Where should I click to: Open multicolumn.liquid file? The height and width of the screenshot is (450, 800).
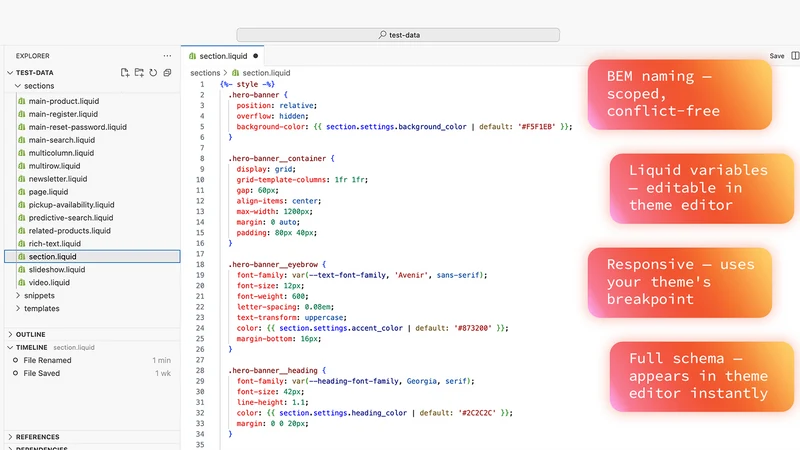pyautogui.click(x=61, y=153)
